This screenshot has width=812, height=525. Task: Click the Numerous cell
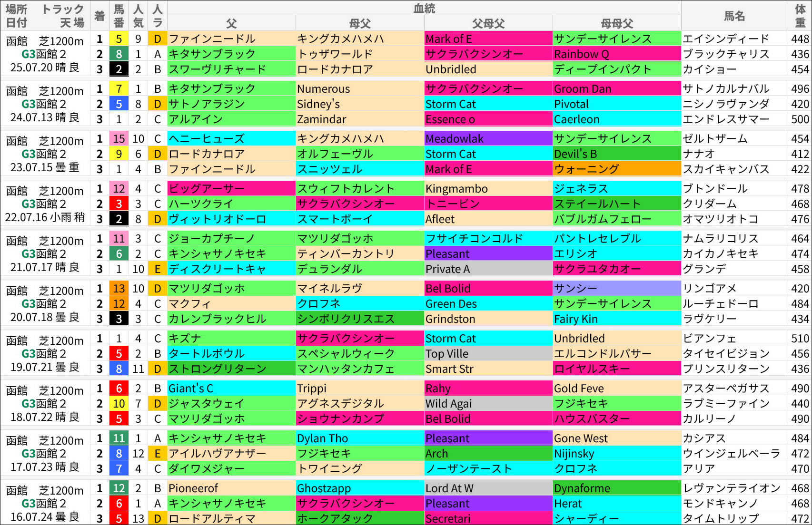click(360, 88)
